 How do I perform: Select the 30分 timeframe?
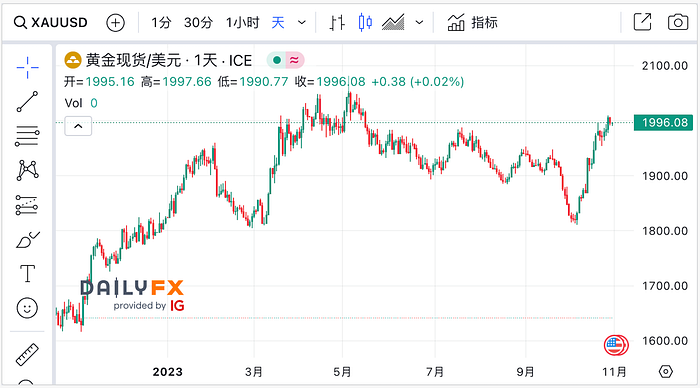pyautogui.click(x=198, y=22)
